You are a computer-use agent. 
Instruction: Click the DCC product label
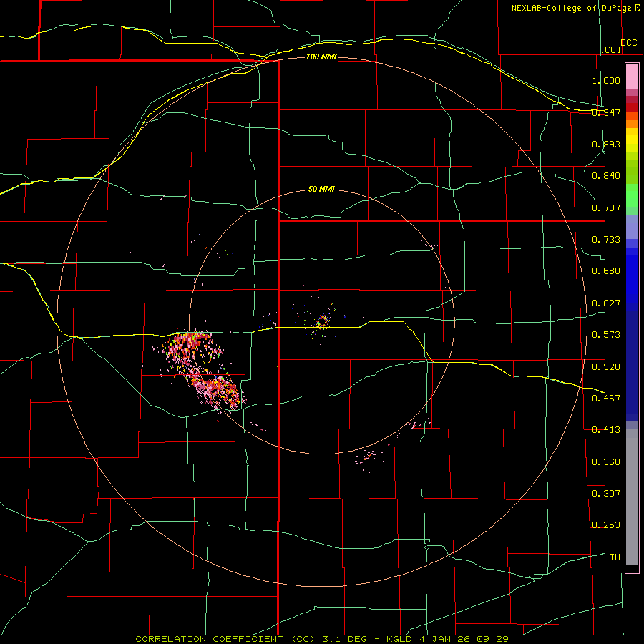629,43
